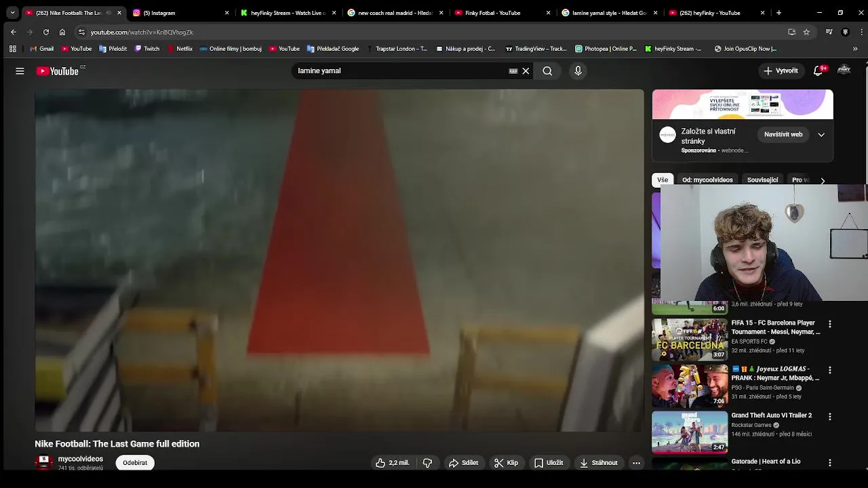Go to YouTube home via the logo

58,70
